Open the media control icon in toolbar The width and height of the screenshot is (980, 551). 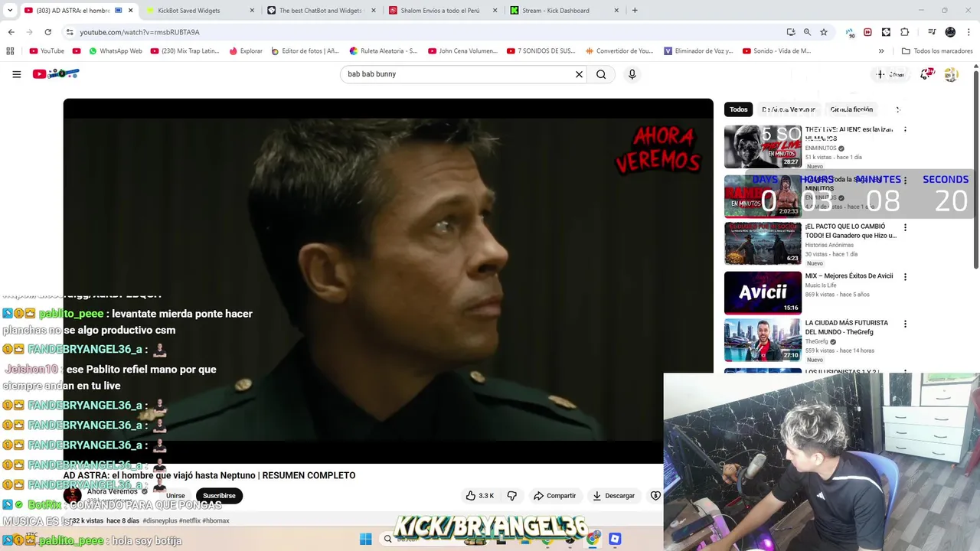(x=932, y=32)
